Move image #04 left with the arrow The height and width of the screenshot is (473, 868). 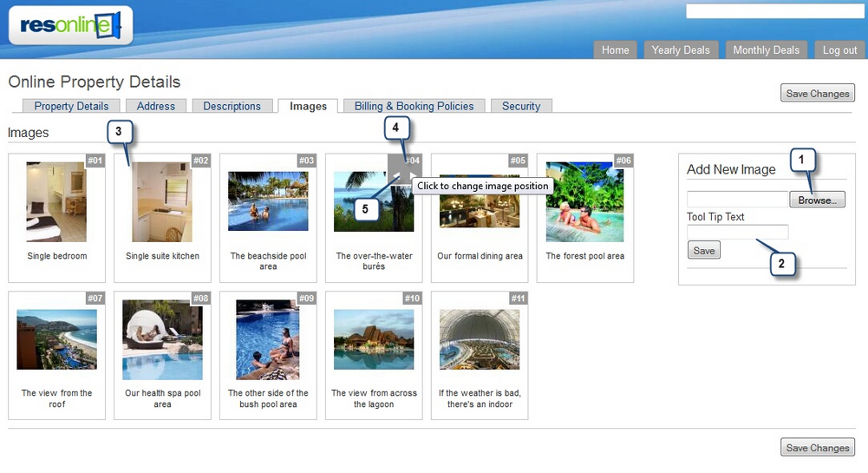[x=396, y=176]
